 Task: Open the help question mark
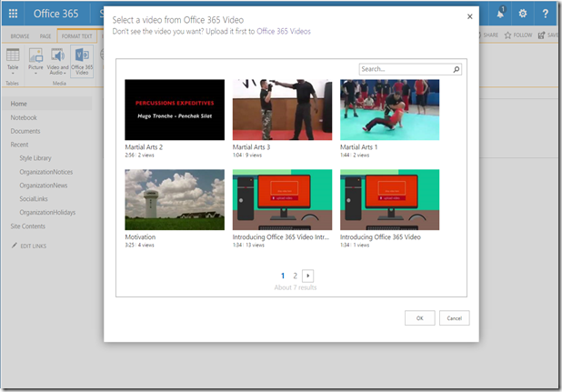tap(545, 14)
